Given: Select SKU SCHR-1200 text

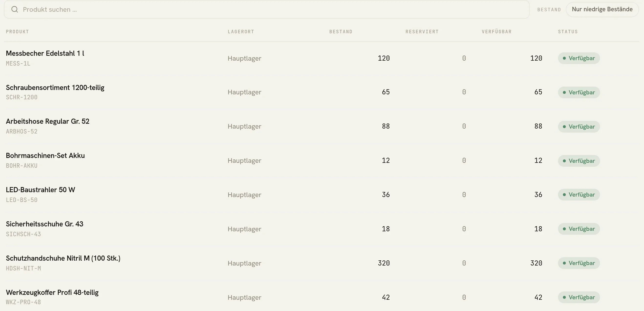Looking at the screenshot, I should (x=22, y=97).
